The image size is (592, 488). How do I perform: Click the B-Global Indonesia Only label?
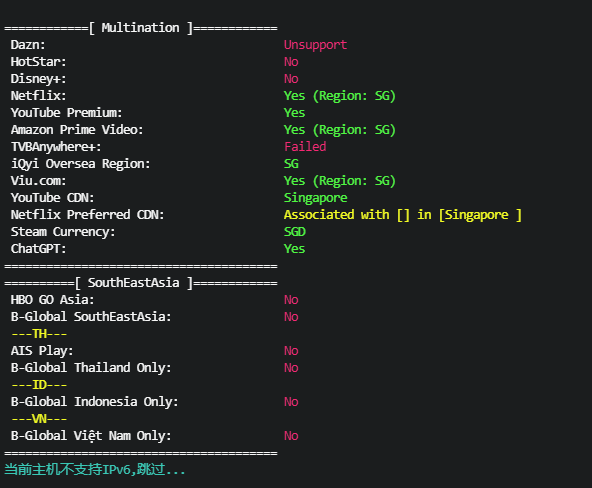point(94,402)
